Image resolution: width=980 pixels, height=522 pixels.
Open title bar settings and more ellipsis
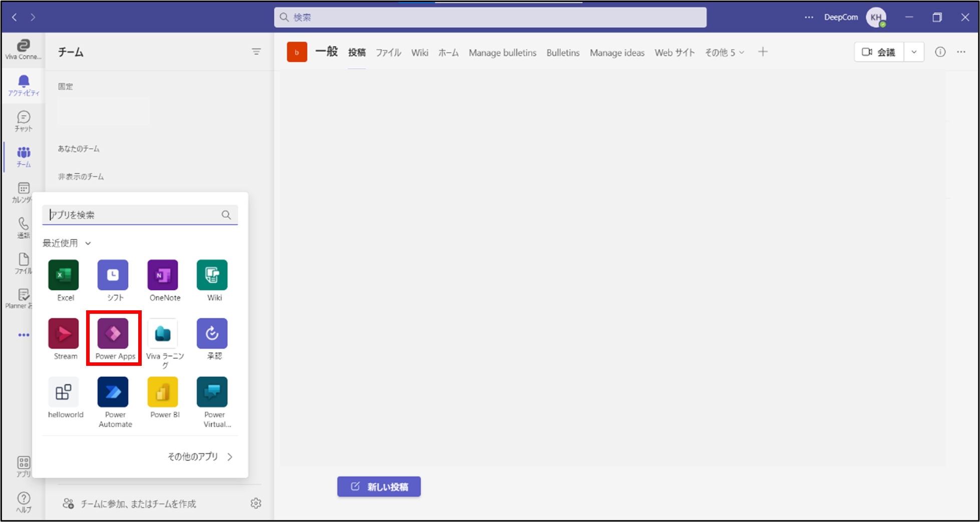tap(809, 17)
